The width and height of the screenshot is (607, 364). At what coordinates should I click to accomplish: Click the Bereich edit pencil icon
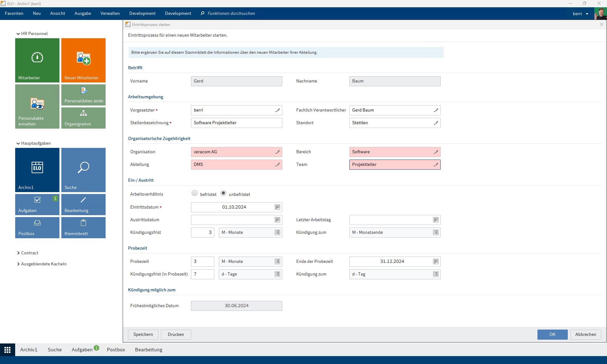[x=436, y=152]
